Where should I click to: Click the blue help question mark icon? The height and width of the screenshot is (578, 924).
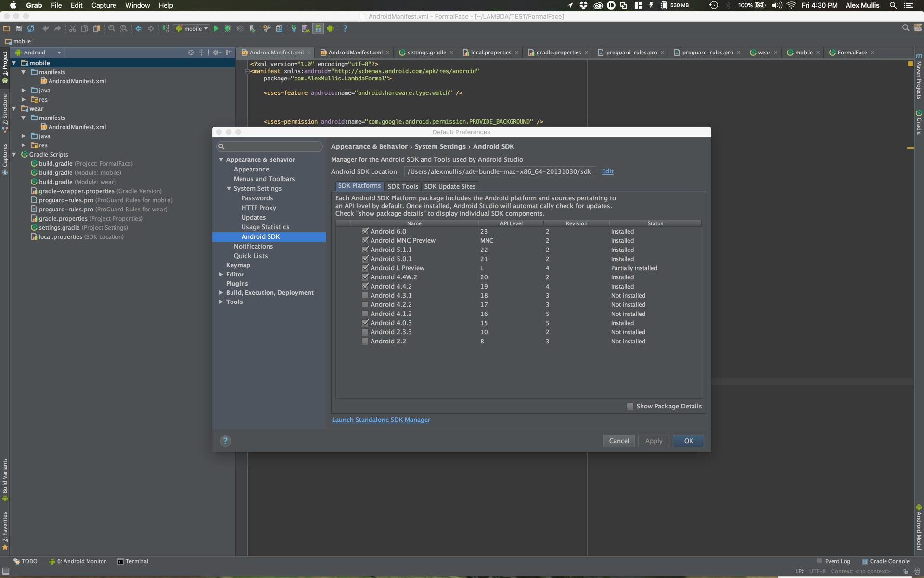tap(345, 29)
